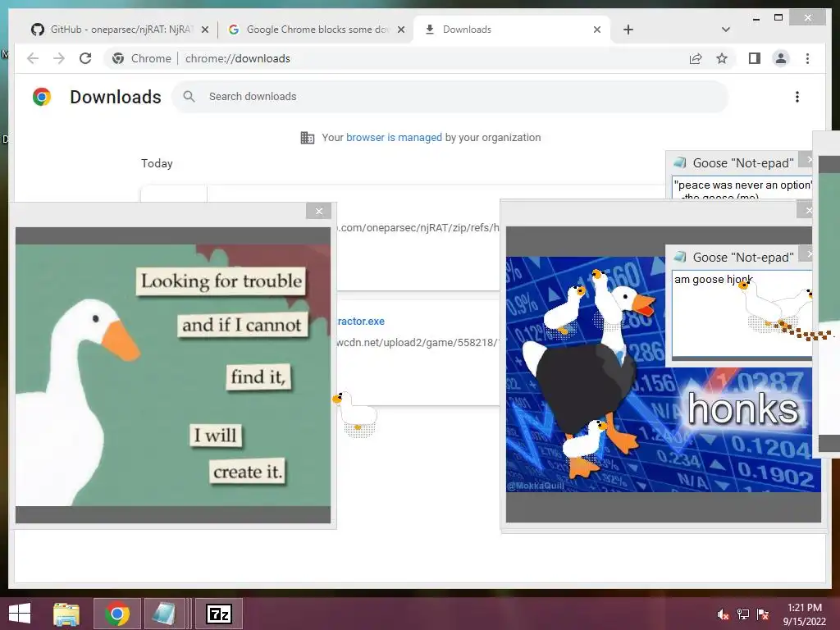The width and height of the screenshot is (840, 630).
Task: Click the Search downloads field
Action: (x=450, y=97)
